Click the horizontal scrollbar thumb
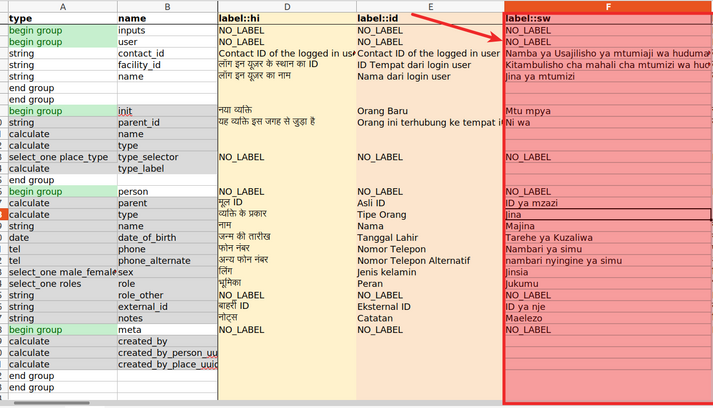The height and width of the screenshot is (408, 713). point(51,403)
